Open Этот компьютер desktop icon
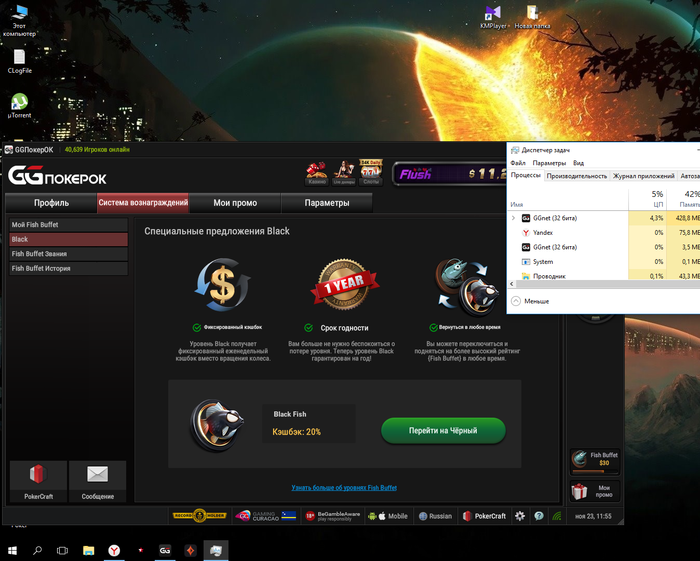 click(x=19, y=21)
